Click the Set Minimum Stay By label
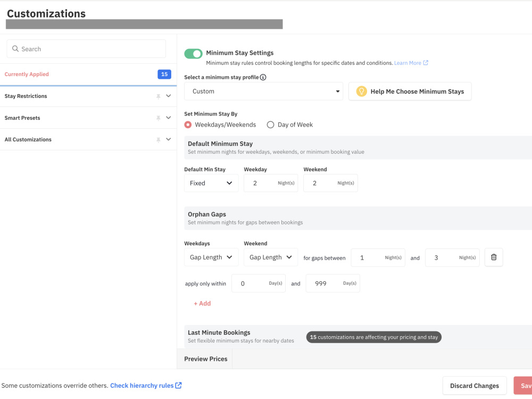Image resolution: width=532 pixels, height=399 pixels. click(x=211, y=114)
